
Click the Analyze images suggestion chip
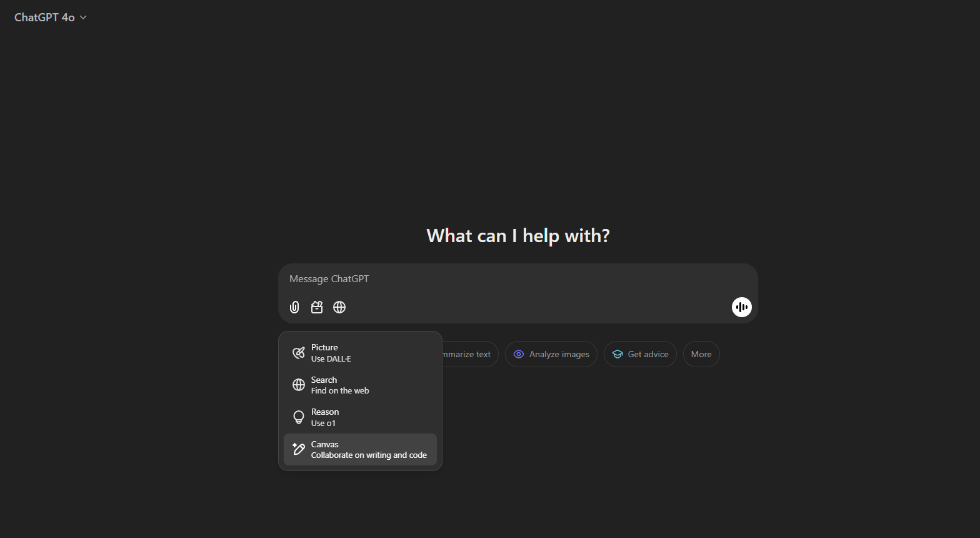point(551,354)
